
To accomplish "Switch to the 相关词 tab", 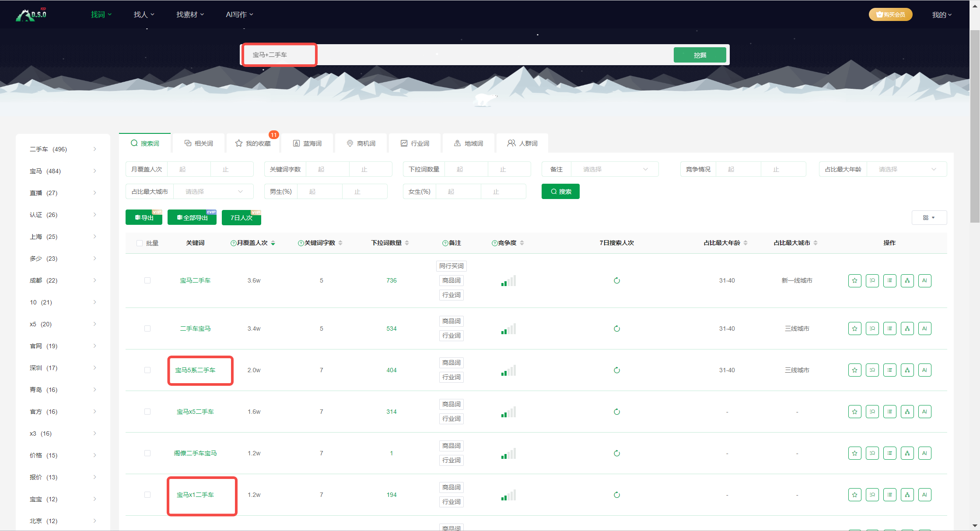I will pos(199,143).
